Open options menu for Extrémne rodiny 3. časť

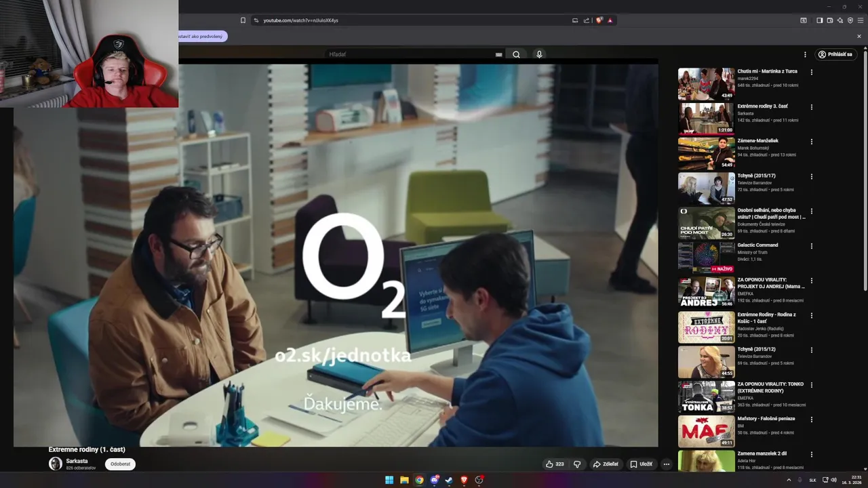pos(811,106)
